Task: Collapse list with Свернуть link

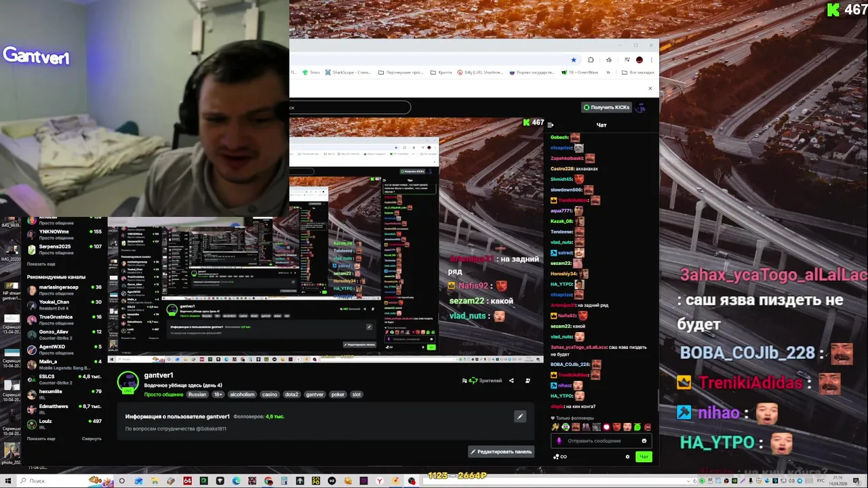Action: pyautogui.click(x=92, y=439)
